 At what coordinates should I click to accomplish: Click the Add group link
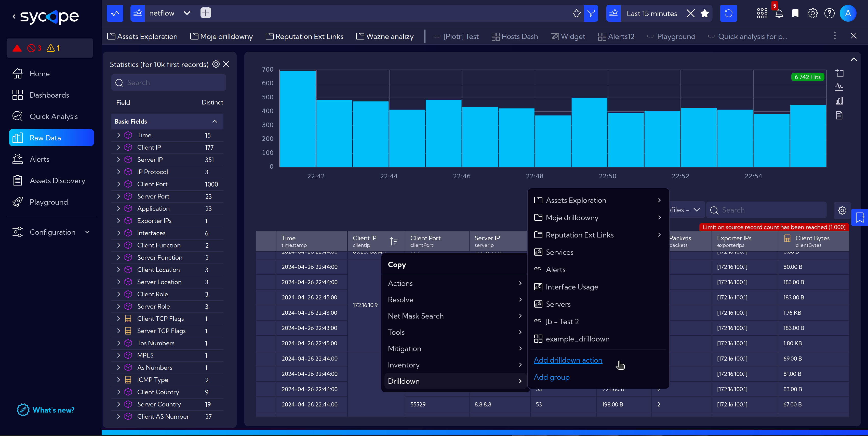551,377
